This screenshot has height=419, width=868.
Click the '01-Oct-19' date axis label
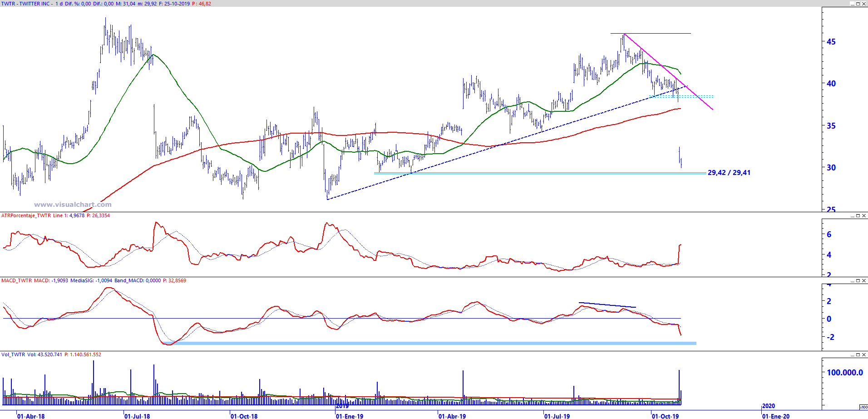pyautogui.click(x=666, y=416)
